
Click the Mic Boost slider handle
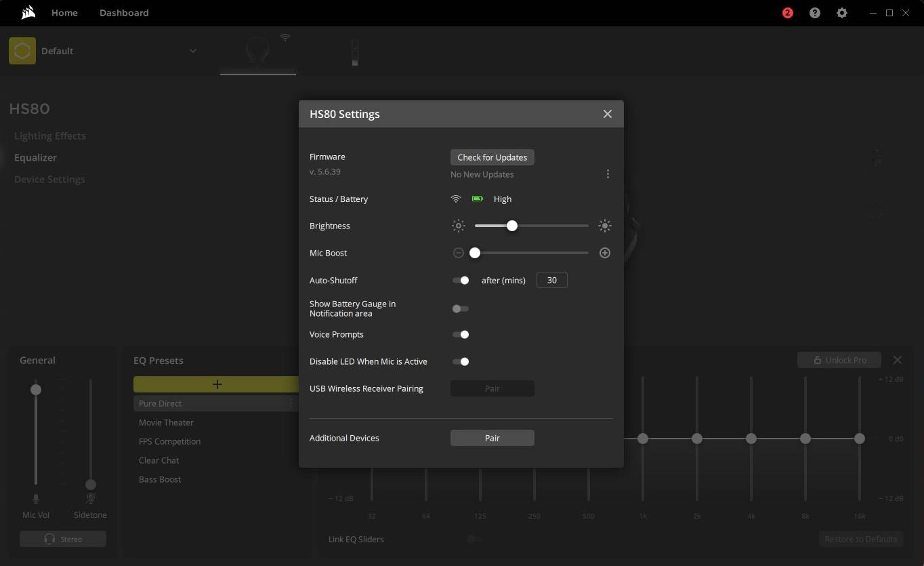[x=475, y=253]
